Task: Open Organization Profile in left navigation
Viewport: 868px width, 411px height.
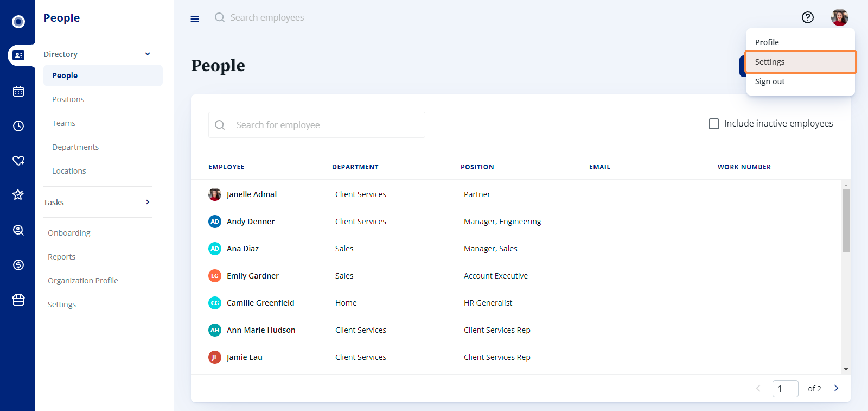Action: [x=83, y=280]
